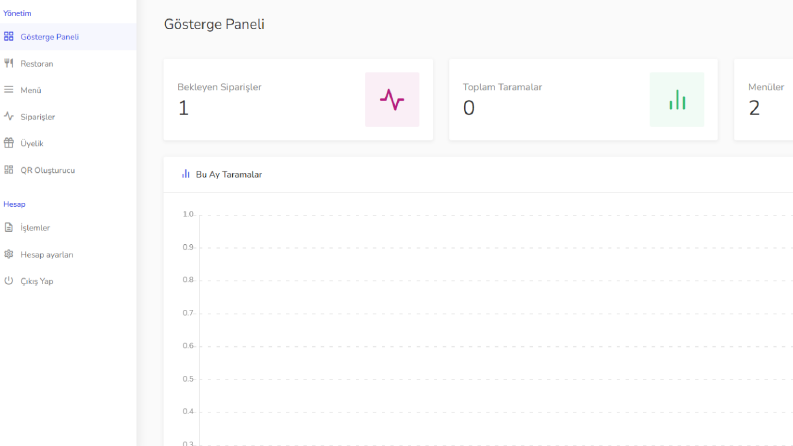Click the Gösterge Paneli page heading

tap(214, 24)
